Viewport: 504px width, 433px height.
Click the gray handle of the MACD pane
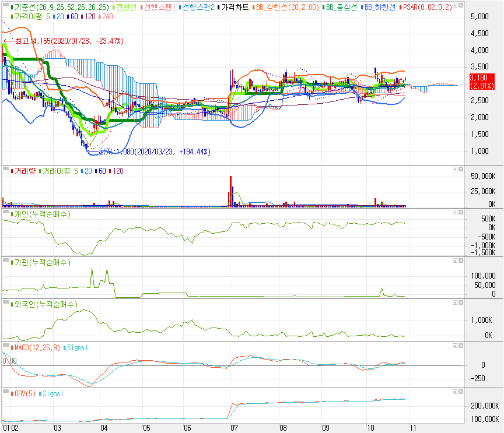point(5,345)
